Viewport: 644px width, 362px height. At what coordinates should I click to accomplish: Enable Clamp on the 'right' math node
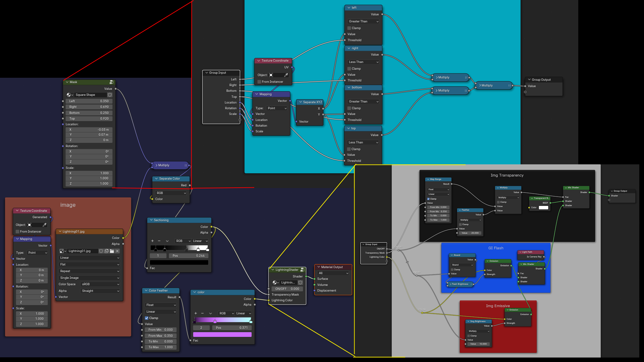click(x=349, y=69)
